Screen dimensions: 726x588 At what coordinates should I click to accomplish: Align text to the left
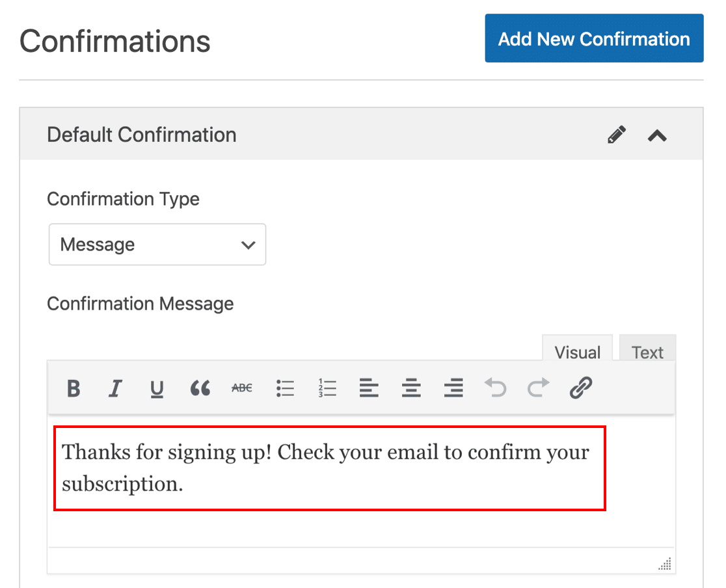point(369,389)
